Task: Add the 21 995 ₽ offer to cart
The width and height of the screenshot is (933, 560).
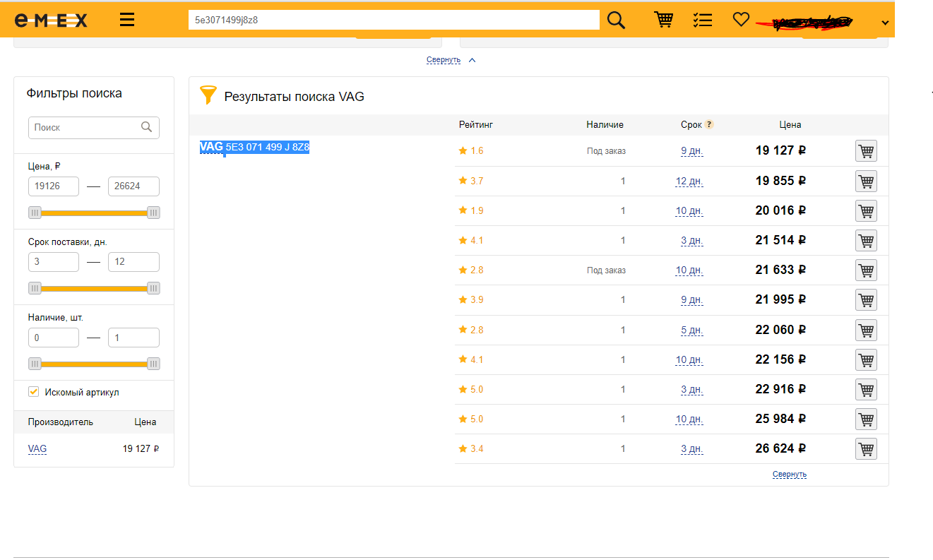Action: 866,299
